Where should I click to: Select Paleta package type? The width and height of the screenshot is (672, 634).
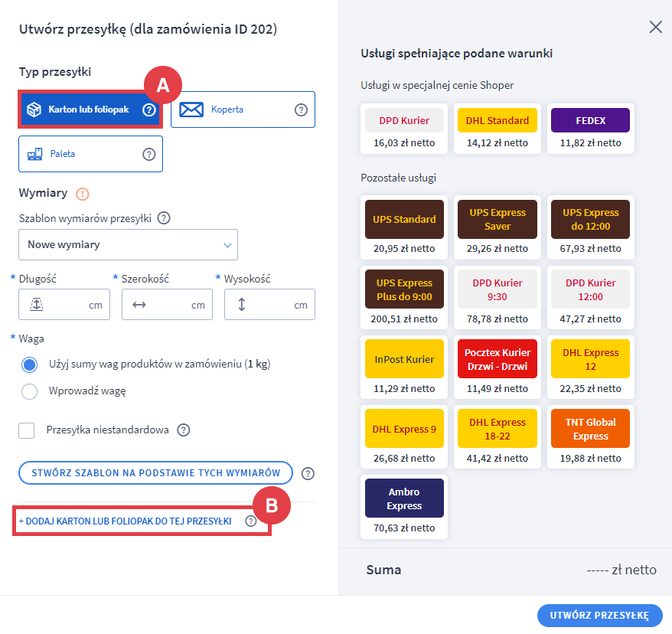pos(90,154)
